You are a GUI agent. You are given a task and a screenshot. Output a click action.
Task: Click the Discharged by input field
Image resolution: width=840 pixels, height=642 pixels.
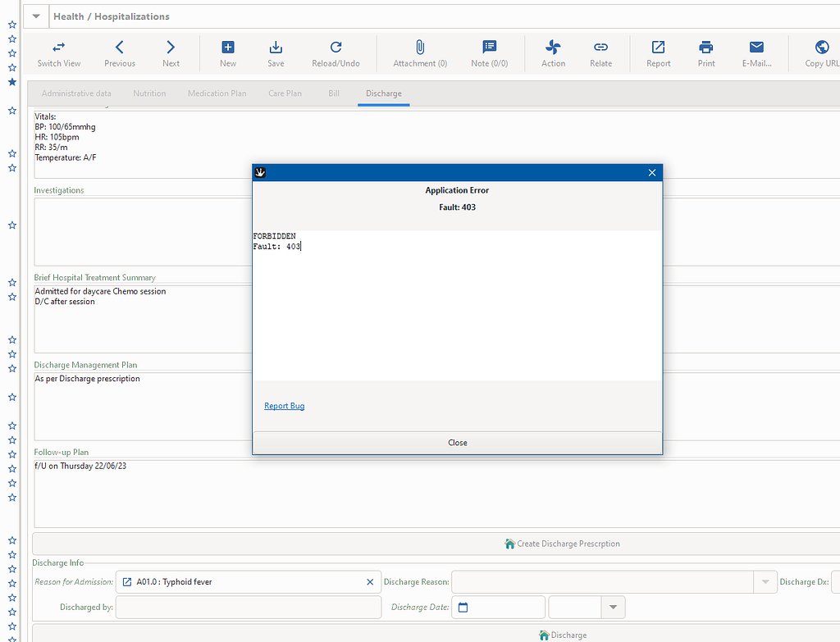249,608
